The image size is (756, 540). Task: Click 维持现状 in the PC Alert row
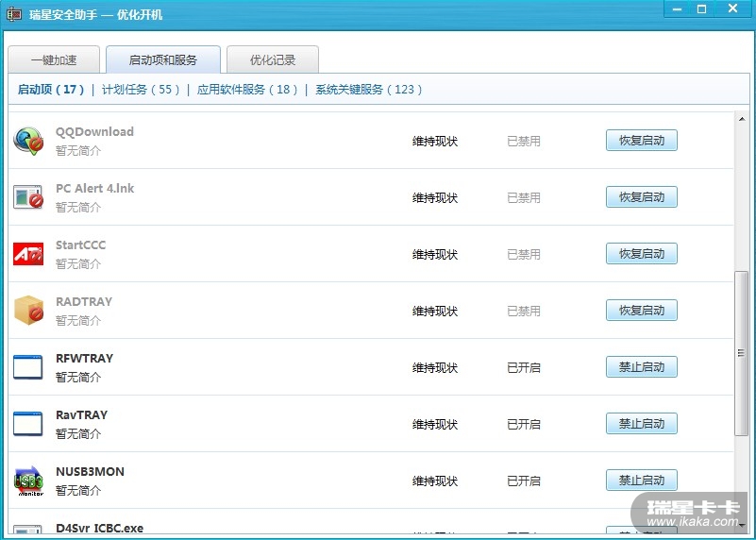click(x=435, y=197)
